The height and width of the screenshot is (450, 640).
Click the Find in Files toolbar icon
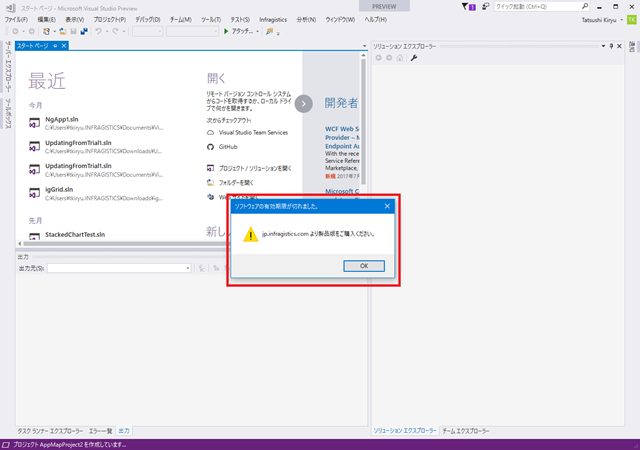(269, 31)
